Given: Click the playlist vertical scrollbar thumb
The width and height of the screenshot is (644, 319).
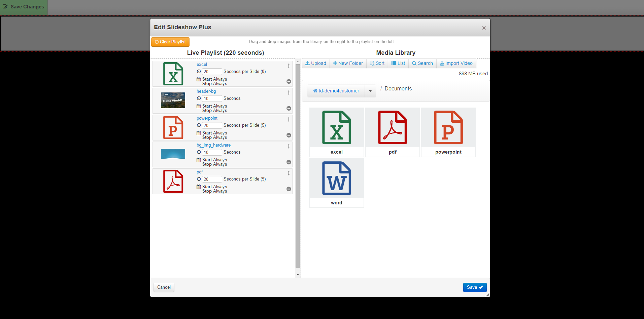Looking at the screenshot, I should click(x=298, y=166).
